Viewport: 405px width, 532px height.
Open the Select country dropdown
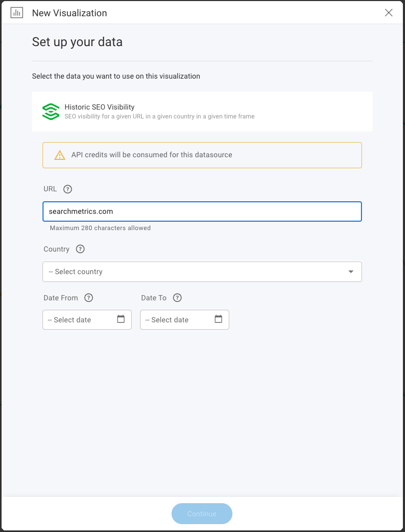202,272
